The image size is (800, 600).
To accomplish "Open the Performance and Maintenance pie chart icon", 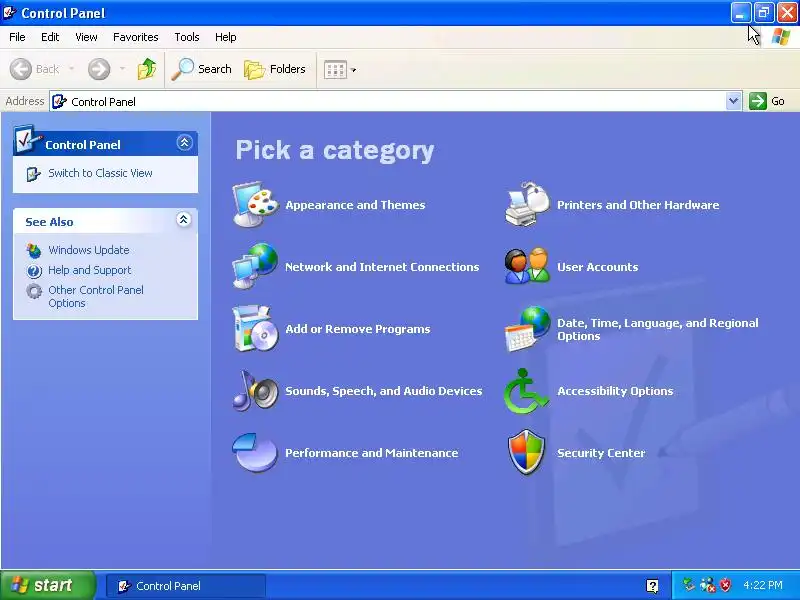I will point(256,453).
